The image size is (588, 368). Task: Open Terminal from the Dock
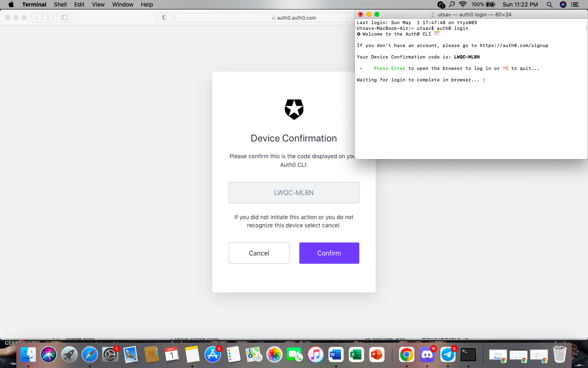pos(468,355)
